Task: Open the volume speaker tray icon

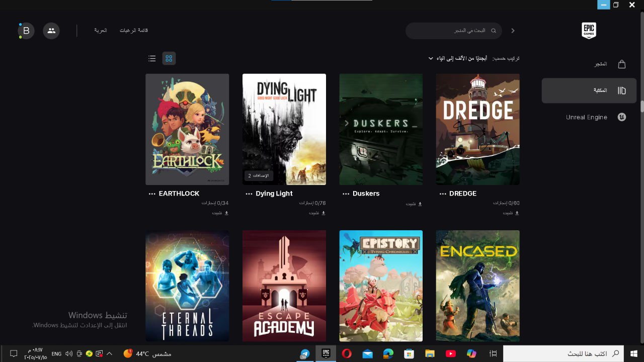Action: [x=69, y=353]
